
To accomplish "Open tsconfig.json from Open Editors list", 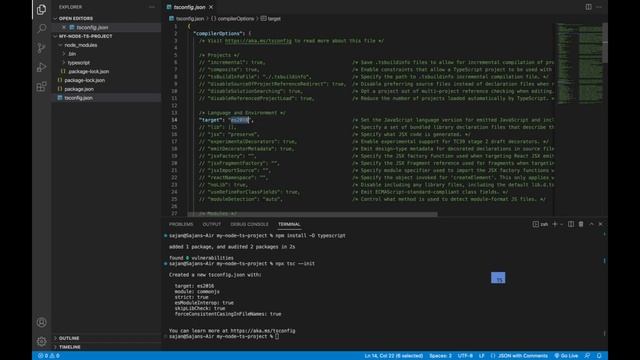I will pos(92,27).
